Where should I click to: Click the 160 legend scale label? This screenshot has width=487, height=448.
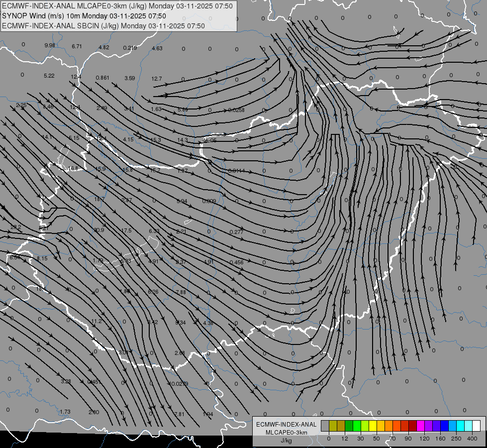click(440, 439)
